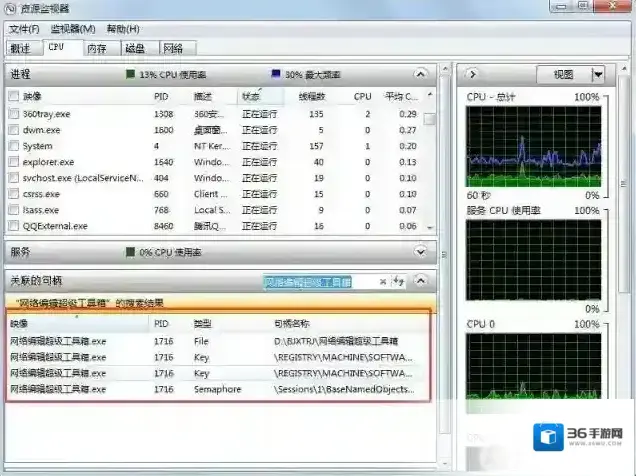Check the System process checkbox
636x476 pixels.
click(x=14, y=146)
